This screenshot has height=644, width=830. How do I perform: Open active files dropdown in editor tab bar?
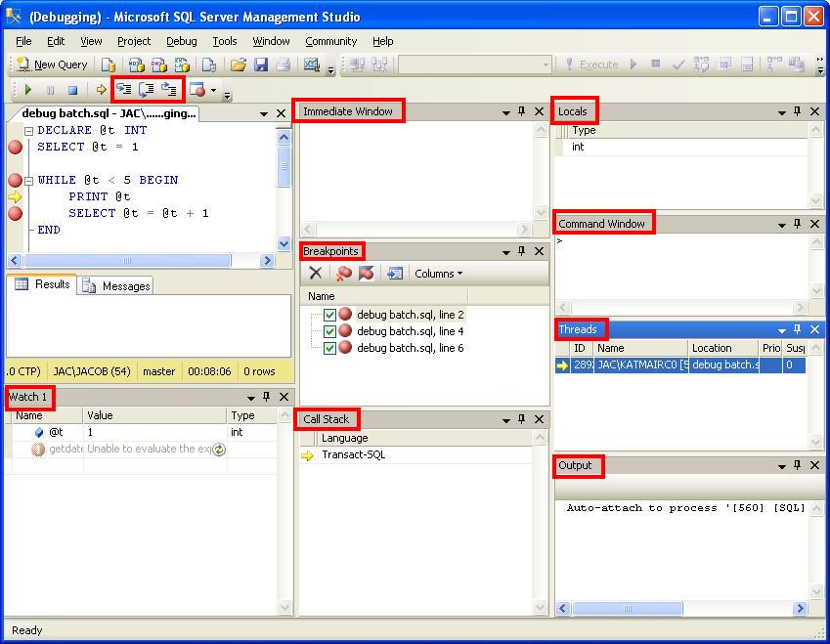(264, 113)
